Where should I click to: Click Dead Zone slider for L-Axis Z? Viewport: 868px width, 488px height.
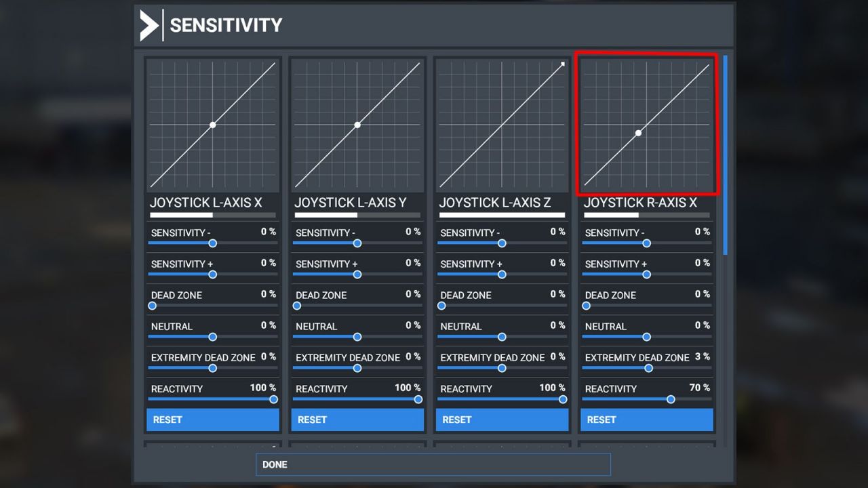pos(502,306)
